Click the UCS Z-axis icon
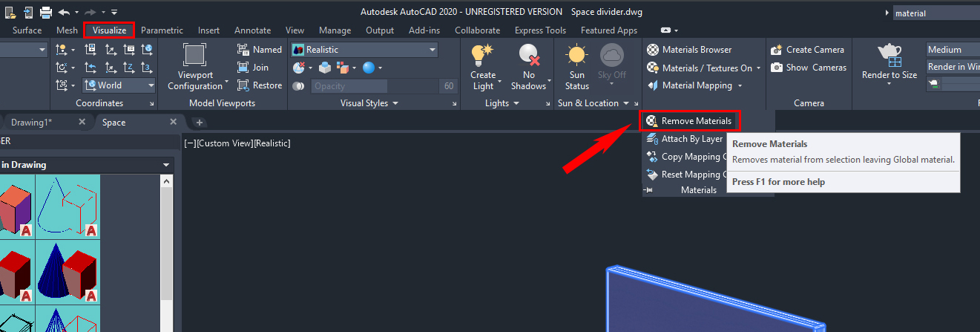980x332 pixels. pos(128,68)
